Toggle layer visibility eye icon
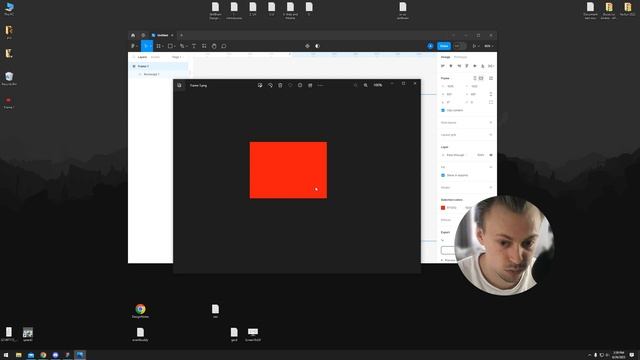 [x=491, y=155]
